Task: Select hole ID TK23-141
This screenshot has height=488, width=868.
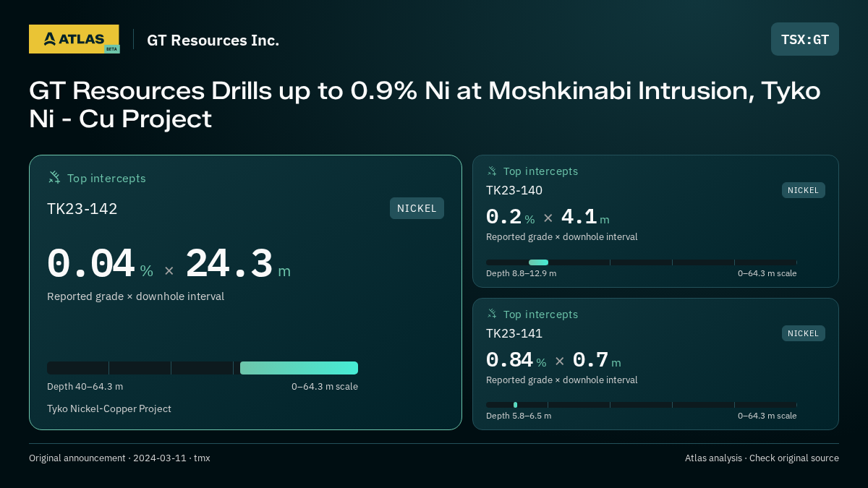Action: point(514,333)
